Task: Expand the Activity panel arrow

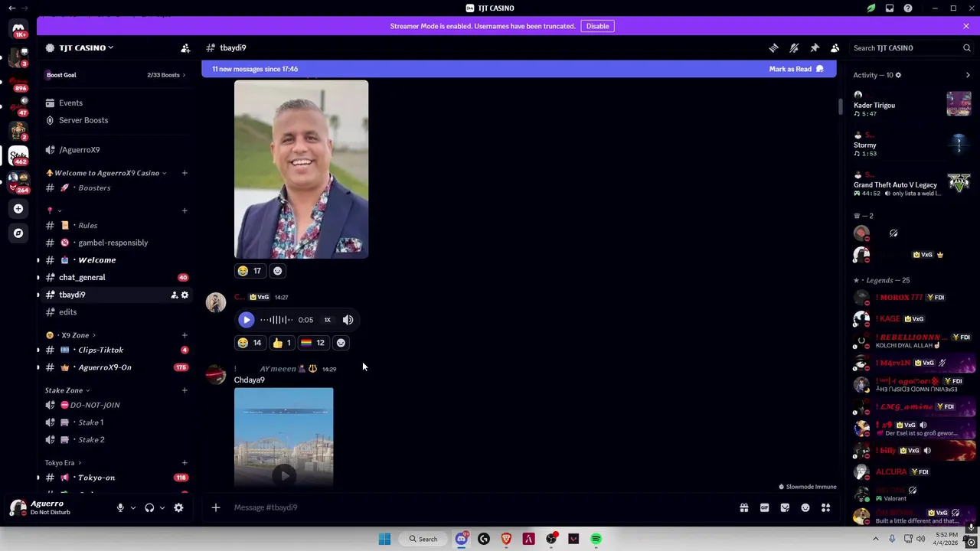Action: (x=968, y=75)
